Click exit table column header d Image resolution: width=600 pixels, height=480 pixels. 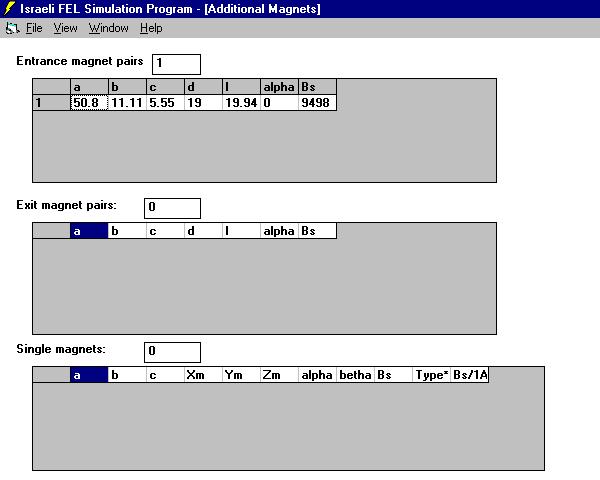pos(203,231)
